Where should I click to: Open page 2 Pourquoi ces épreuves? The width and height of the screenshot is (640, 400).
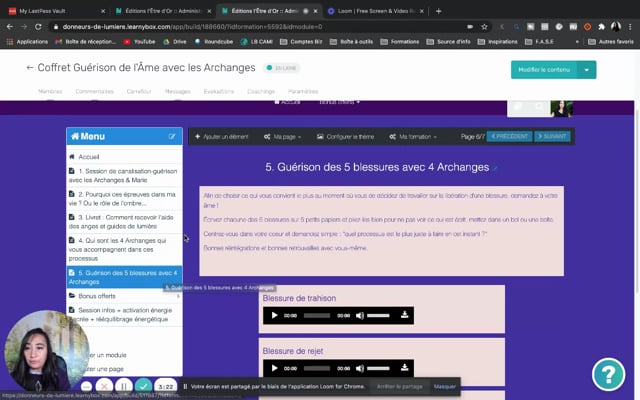click(x=124, y=199)
